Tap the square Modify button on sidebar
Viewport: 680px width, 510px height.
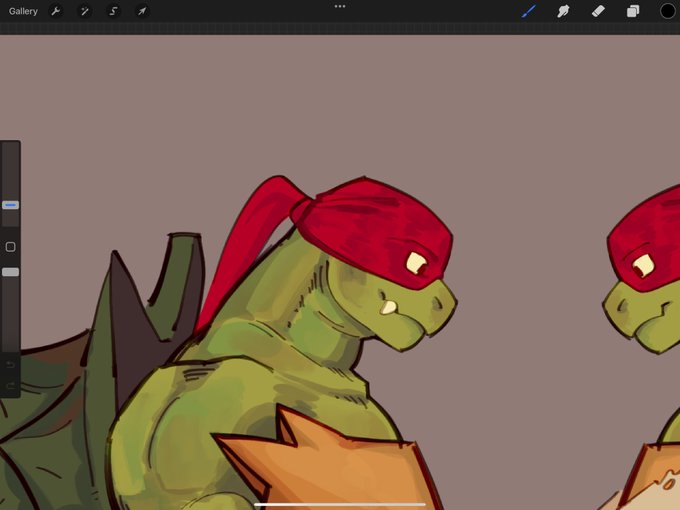coord(10,247)
